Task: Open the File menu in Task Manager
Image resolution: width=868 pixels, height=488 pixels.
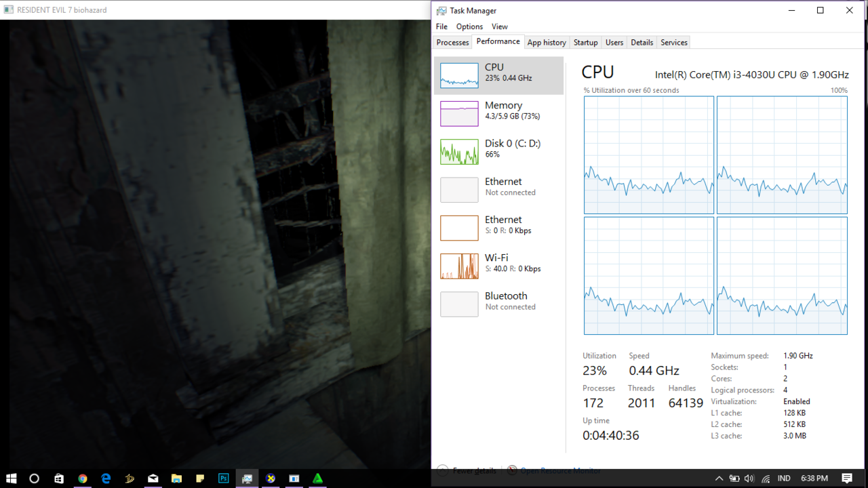Action: click(x=441, y=26)
